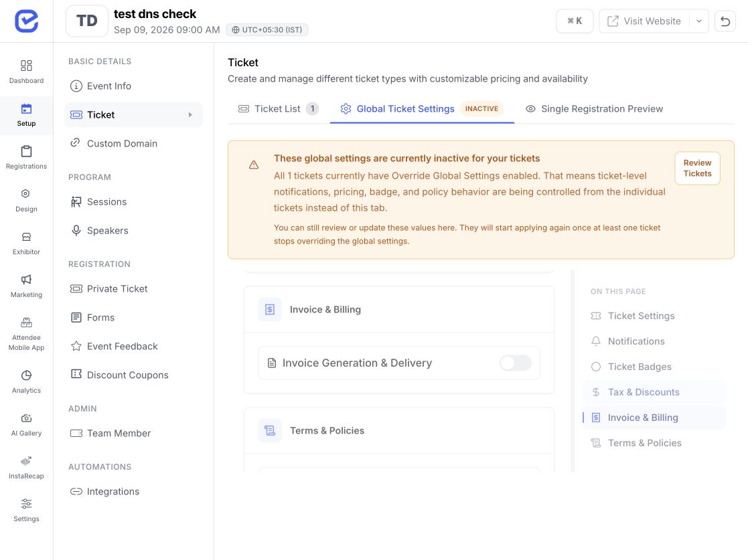The width and height of the screenshot is (748, 560).
Task: Open the InstaRecap section
Action: click(x=26, y=468)
